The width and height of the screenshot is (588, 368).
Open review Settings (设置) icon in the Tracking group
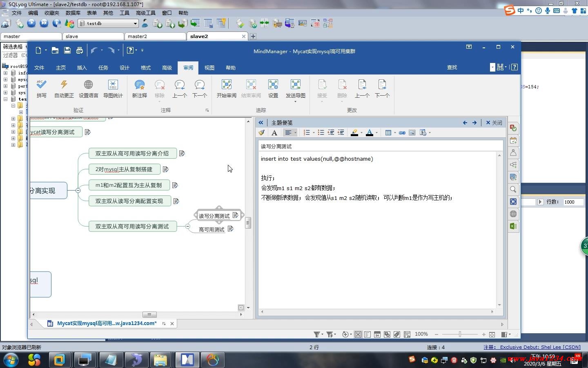(x=273, y=85)
